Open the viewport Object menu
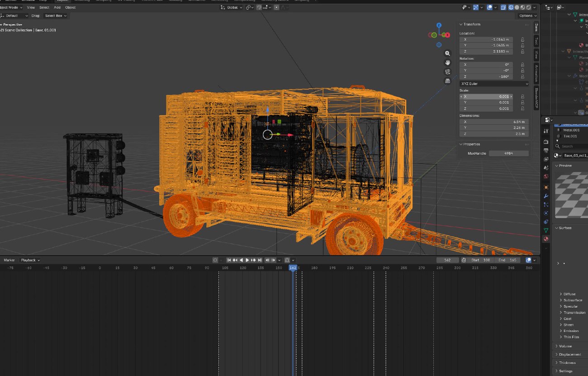Viewport: 588px width, 376px height. [70, 8]
